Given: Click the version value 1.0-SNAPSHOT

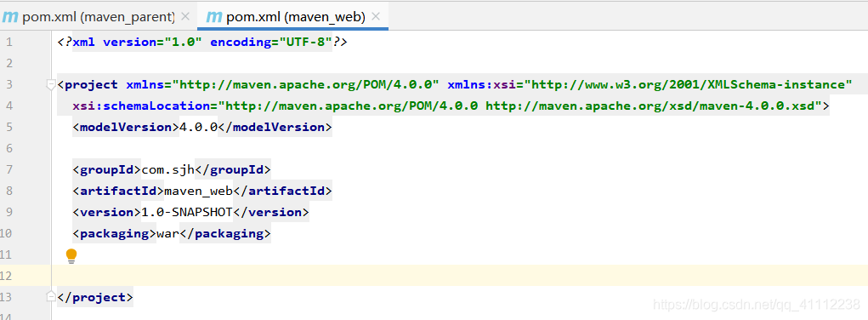Looking at the screenshot, I should point(187,213).
